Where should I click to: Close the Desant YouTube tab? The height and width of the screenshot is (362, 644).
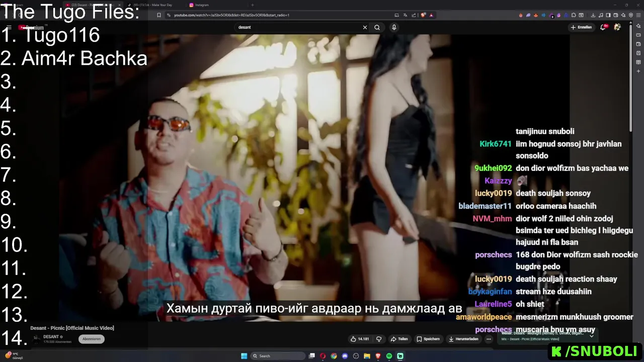tap(119, 5)
